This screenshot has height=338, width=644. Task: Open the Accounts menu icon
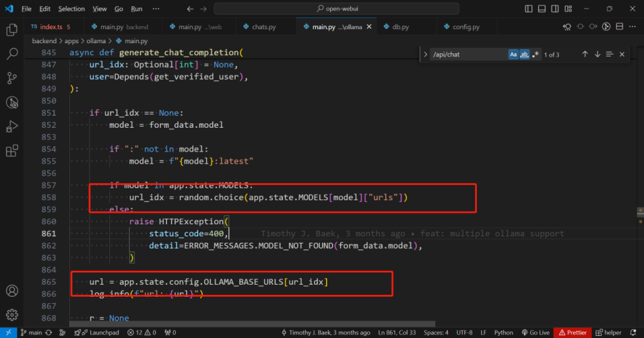coord(12,291)
